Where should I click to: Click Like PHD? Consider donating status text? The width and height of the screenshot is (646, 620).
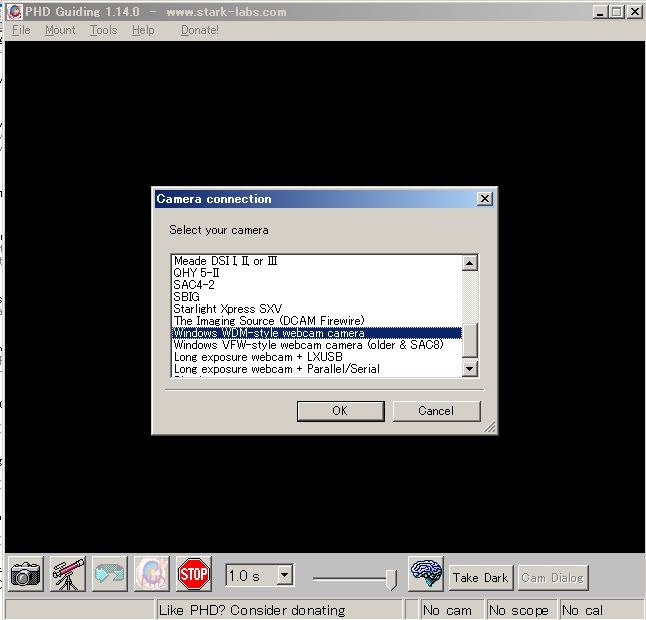click(x=252, y=610)
